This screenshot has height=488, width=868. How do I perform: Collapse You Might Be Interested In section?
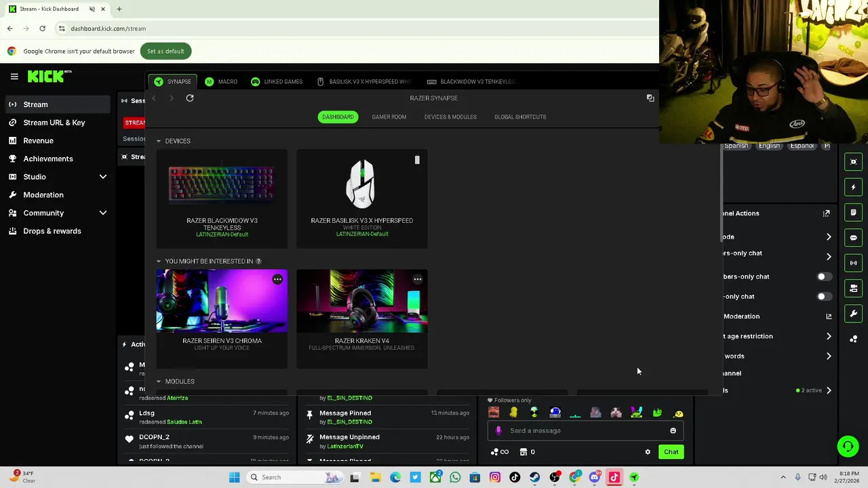[x=159, y=261]
